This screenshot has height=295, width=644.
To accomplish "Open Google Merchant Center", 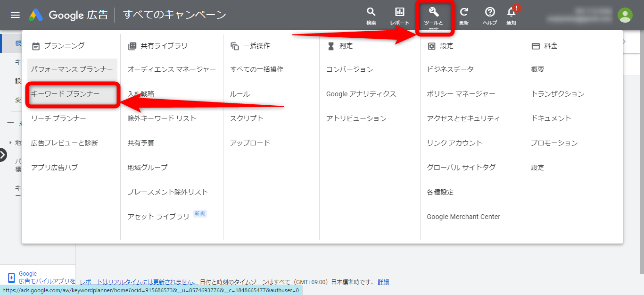I will [463, 217].
